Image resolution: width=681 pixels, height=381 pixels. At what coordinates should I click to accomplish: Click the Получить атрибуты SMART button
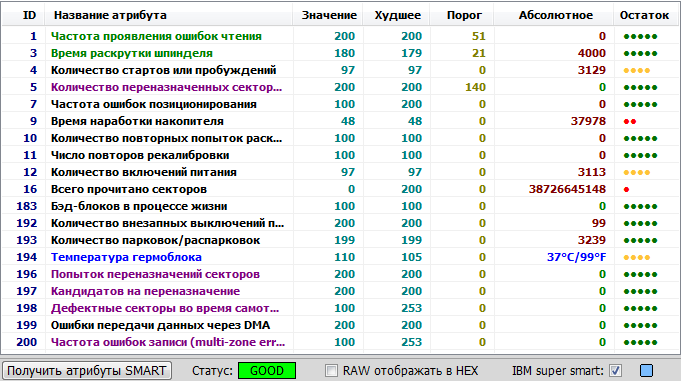click(87, 371)
